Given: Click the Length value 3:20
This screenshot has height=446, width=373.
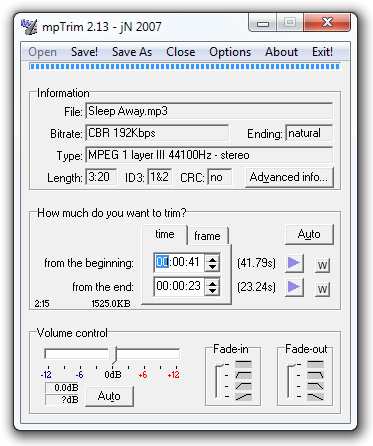Looking at the screenshot, I should (101, 177).
